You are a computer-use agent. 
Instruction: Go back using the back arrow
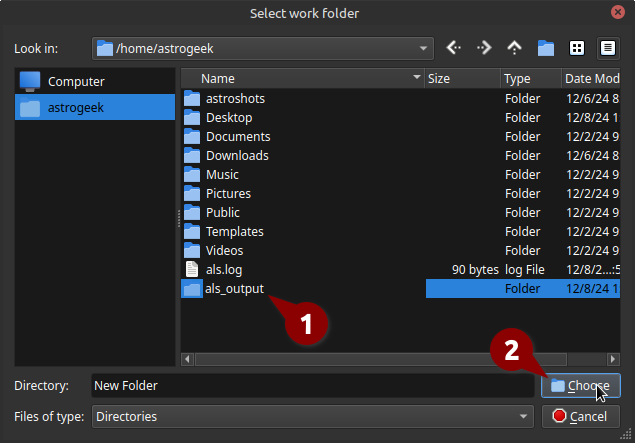click(454, 48)
